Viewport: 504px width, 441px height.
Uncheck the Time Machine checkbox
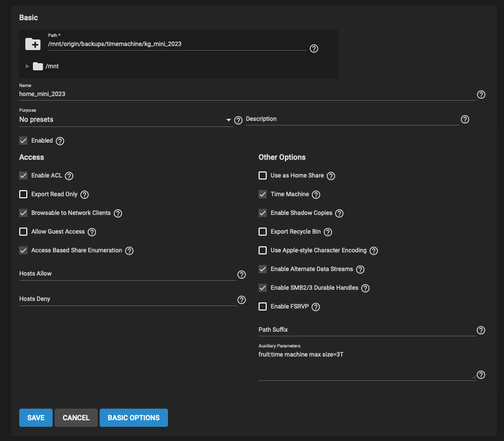[263, 194]
